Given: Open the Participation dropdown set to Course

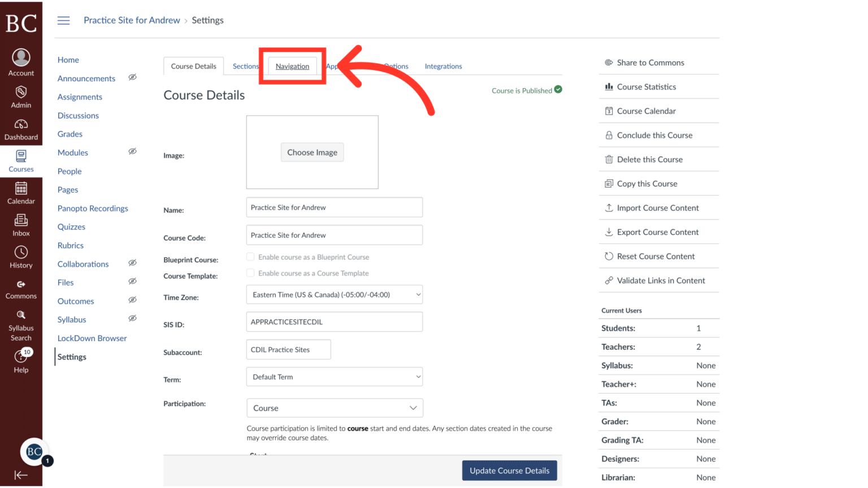Looking at the screenshot, I should 334,408.
